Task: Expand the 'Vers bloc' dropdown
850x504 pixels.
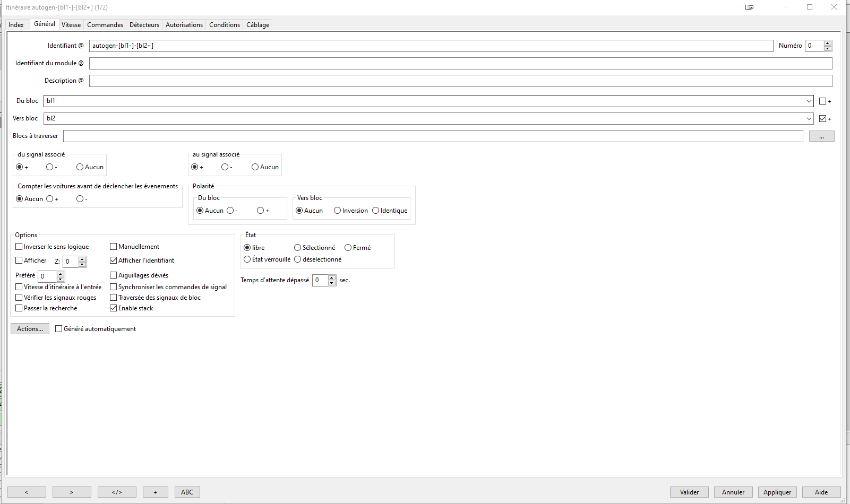Action: (809, 119)
